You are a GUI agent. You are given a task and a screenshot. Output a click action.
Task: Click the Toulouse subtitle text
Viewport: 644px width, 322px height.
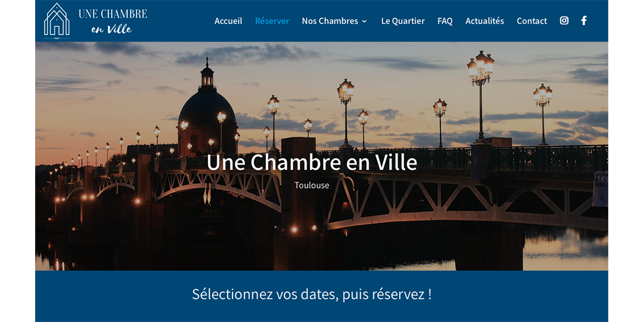pos(311,185)
